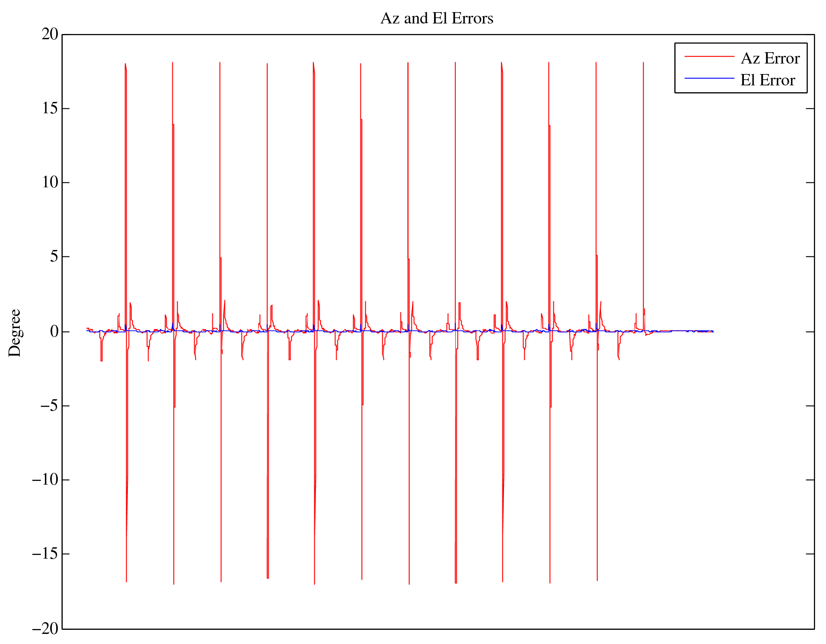Select the "Az Error" legend label
Image resolution: width=826 pixels, height=644 pixels.
pos(770,59)
